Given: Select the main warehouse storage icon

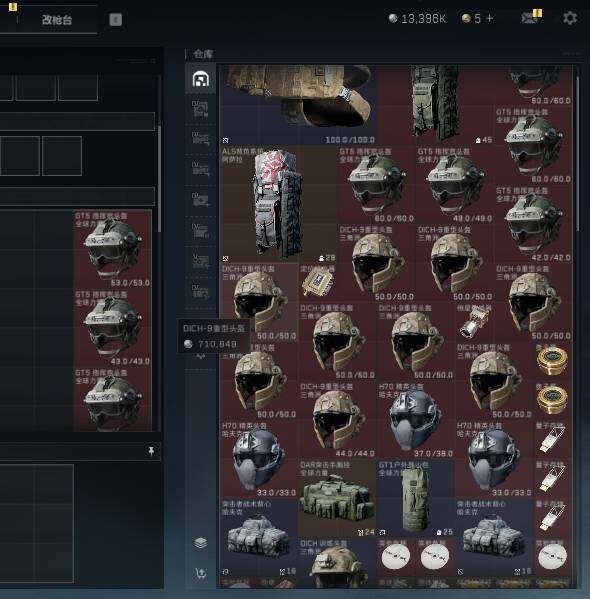Looking at the screenshot, I should pyautogui.click(x=201, y=79).
